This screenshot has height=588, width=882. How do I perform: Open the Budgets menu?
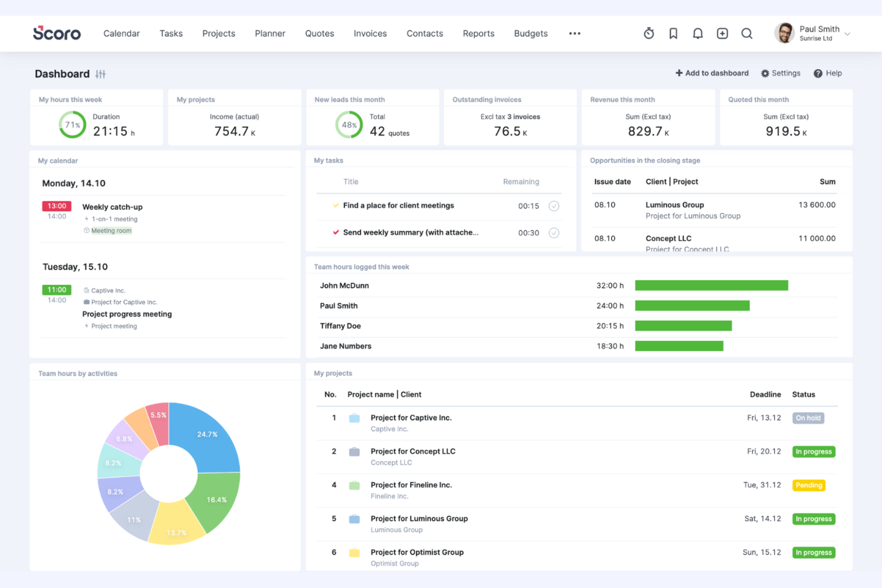pyautogui.click(x=531, y=33)
